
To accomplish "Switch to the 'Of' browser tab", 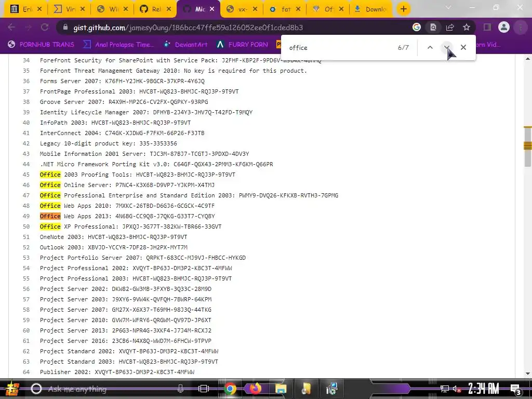I will pyautogui.click(x=327, y=9).
